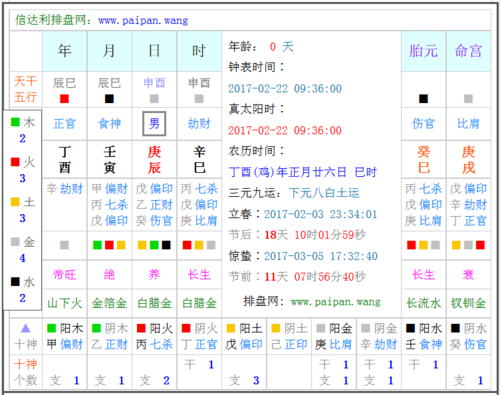Open the www.paipan.wang link in the top header
Screen dimensions: 500x395
coord(143,21)
